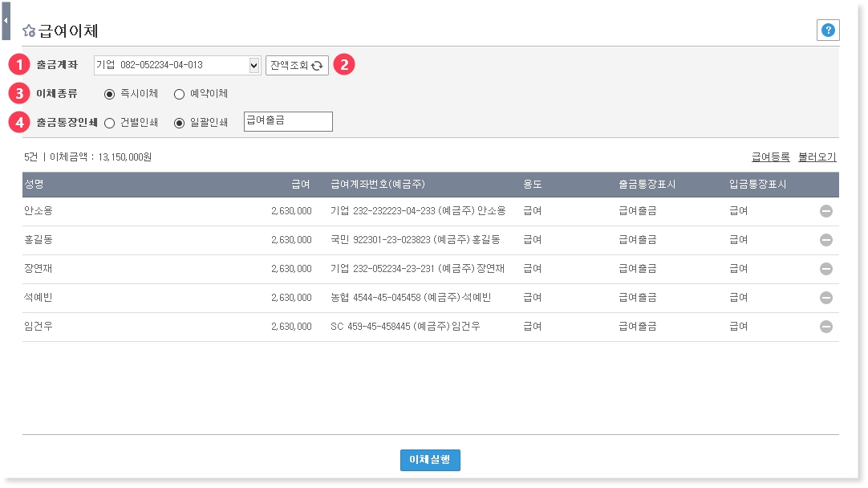Delete 석예빈 entry using minus icon

coord(825,298)
